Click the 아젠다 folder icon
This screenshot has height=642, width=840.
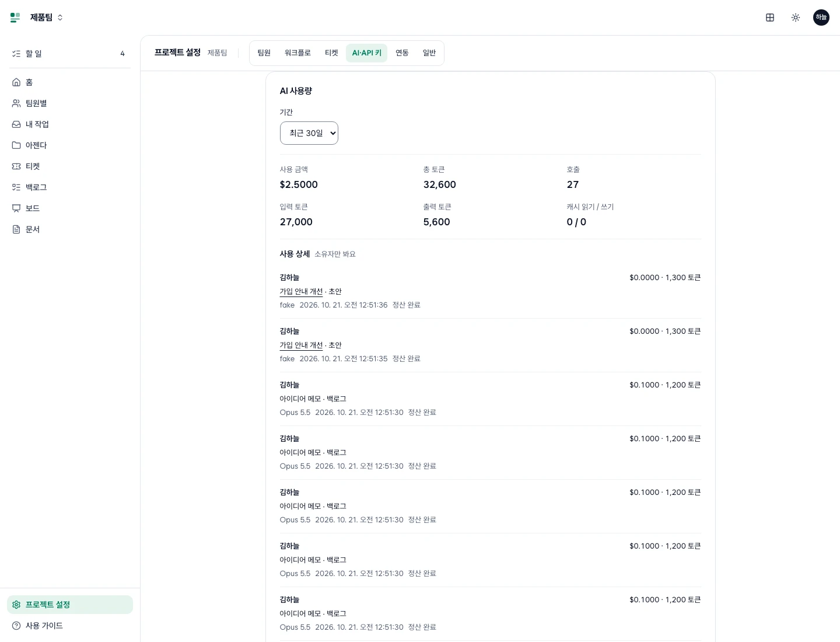pyautogui.click(x=16, y=145)
